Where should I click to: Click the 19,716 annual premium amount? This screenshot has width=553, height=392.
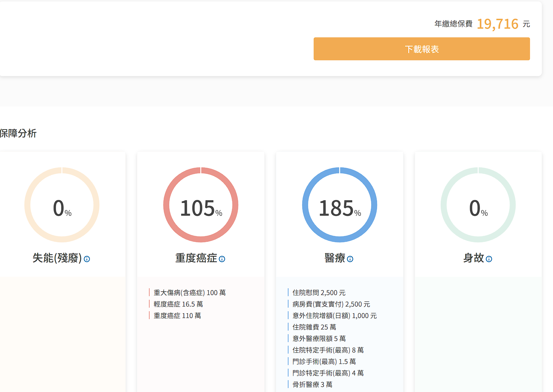(497, 24)
